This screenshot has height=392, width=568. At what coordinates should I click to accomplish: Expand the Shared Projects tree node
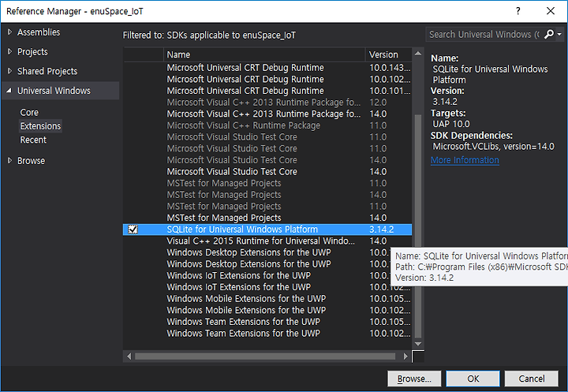pos(9,71)
